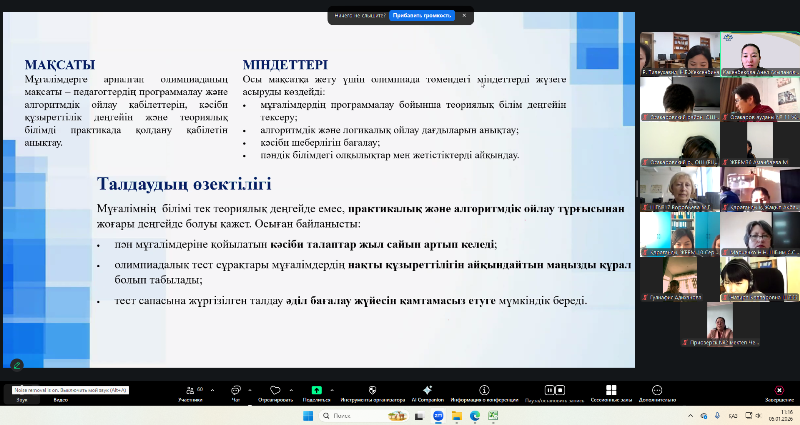Click the green annotation pen icon

[17, 365]
